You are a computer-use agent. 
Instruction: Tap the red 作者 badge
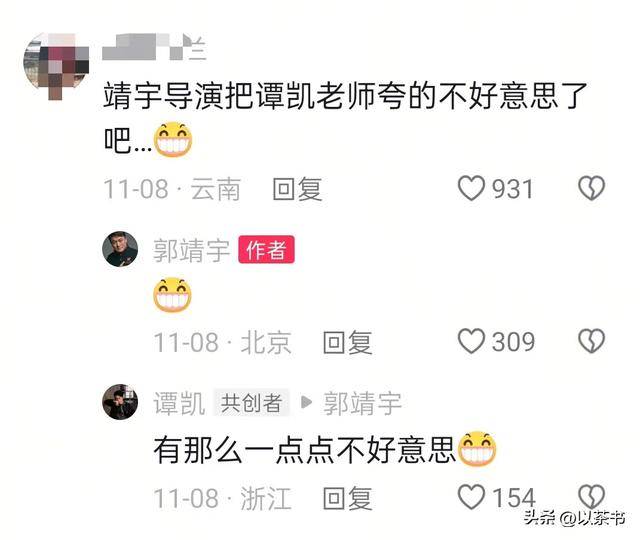click(x=266, y=249)
